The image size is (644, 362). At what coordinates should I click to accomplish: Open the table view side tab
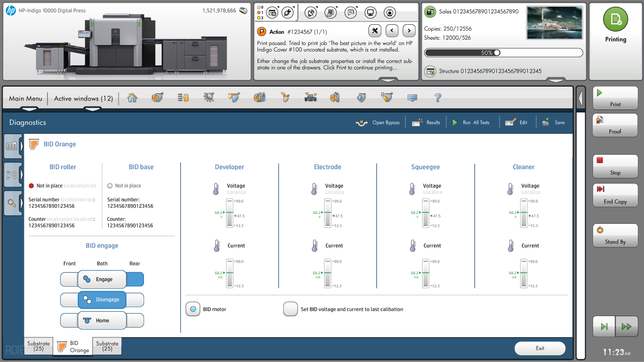tap(12, 146)
